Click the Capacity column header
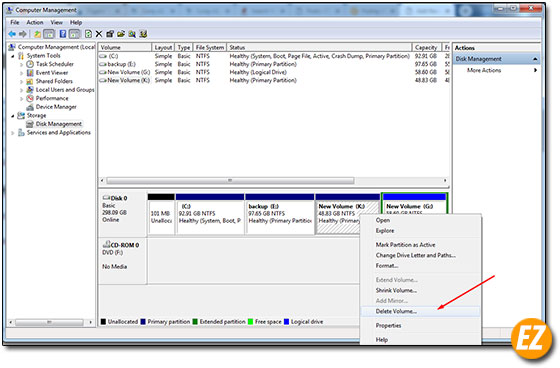Viewport: 560px width, 368px height. [426, 48]
